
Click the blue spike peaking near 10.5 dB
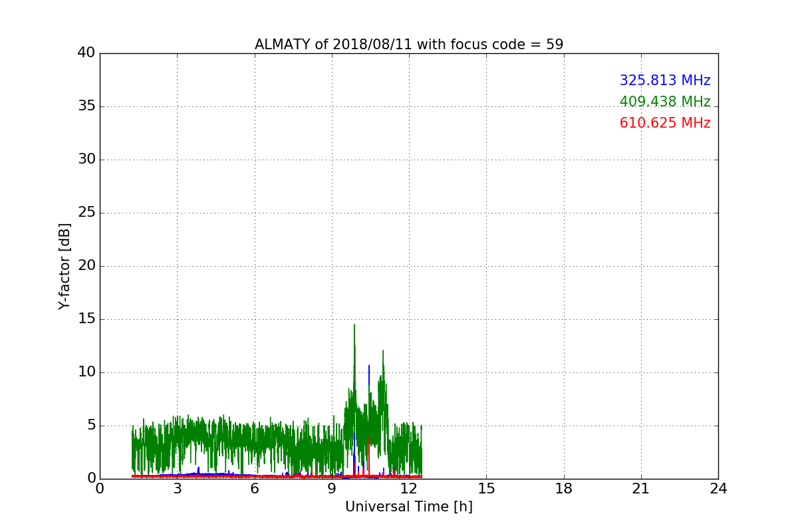pos(369,366)
